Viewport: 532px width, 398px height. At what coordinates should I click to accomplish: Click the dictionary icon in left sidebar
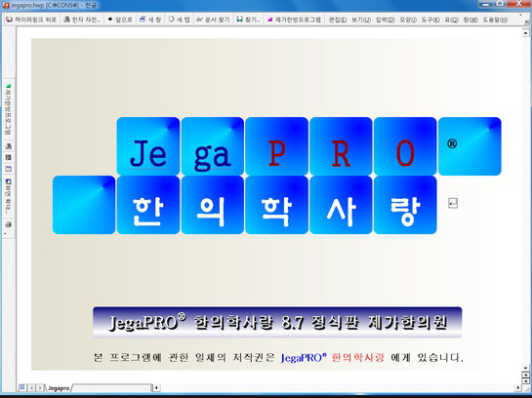[x=8, y=146]
